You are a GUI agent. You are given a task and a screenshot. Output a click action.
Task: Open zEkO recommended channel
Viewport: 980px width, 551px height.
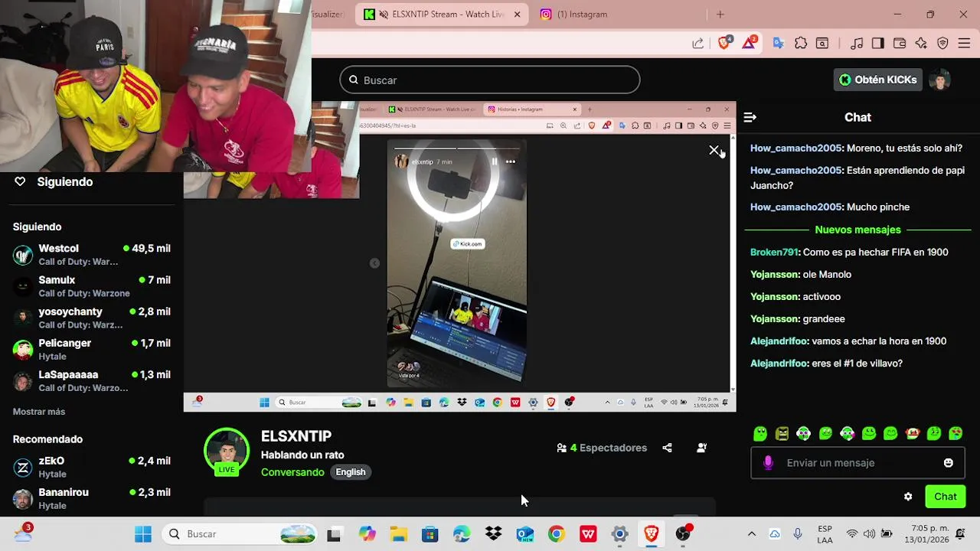92,467
